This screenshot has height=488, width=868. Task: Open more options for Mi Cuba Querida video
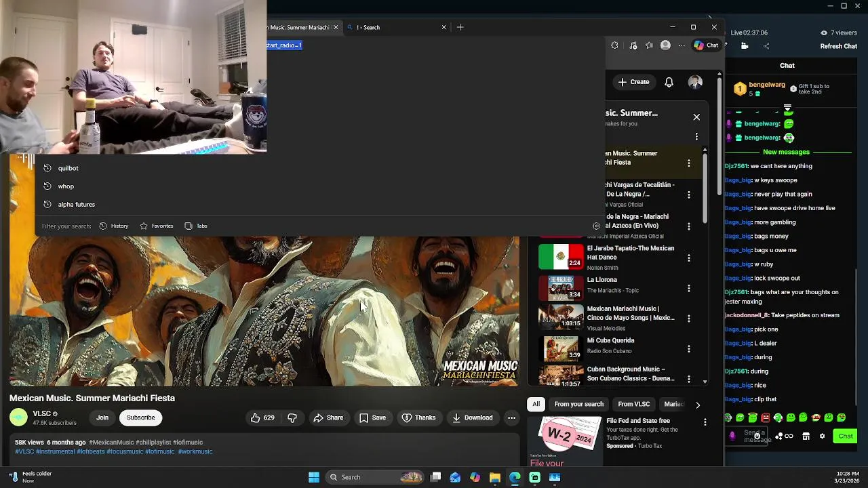click(688, 348)
